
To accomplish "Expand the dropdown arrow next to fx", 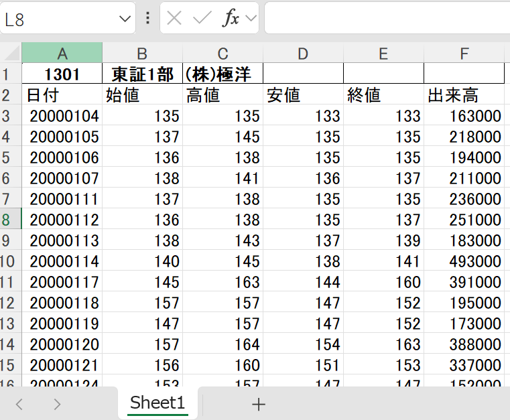I will coord(251,18).
